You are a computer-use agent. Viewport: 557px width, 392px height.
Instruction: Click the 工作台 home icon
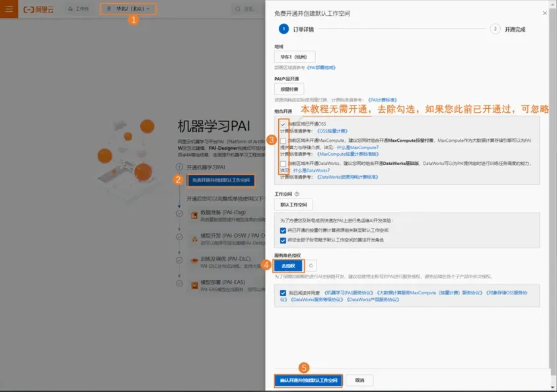(x=71, y=10)
